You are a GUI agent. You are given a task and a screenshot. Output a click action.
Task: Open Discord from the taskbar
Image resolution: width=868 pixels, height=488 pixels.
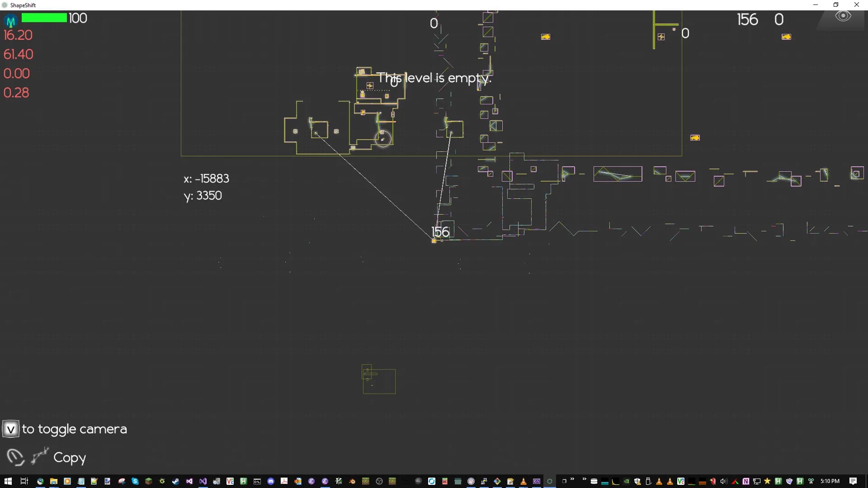pyautogui.click(x=271, y=481)
